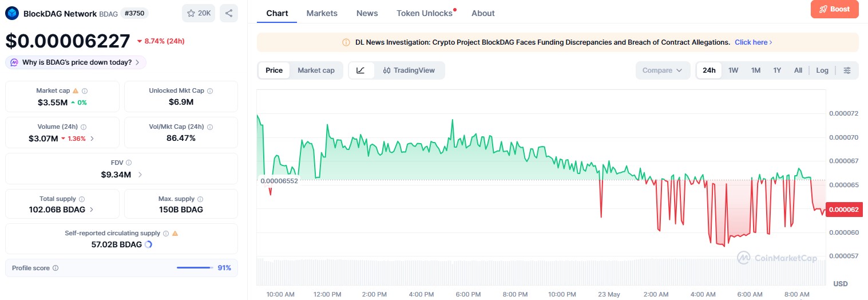The image size is (868, 300).
Task: Click the BDAG ticker symbol text
Action: pos(108,14)
